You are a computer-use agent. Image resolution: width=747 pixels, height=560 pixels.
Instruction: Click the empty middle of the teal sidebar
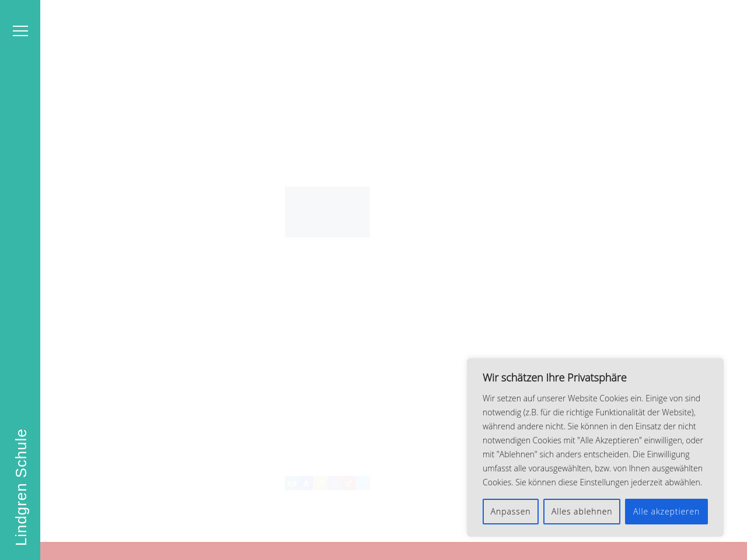point(20,233)
